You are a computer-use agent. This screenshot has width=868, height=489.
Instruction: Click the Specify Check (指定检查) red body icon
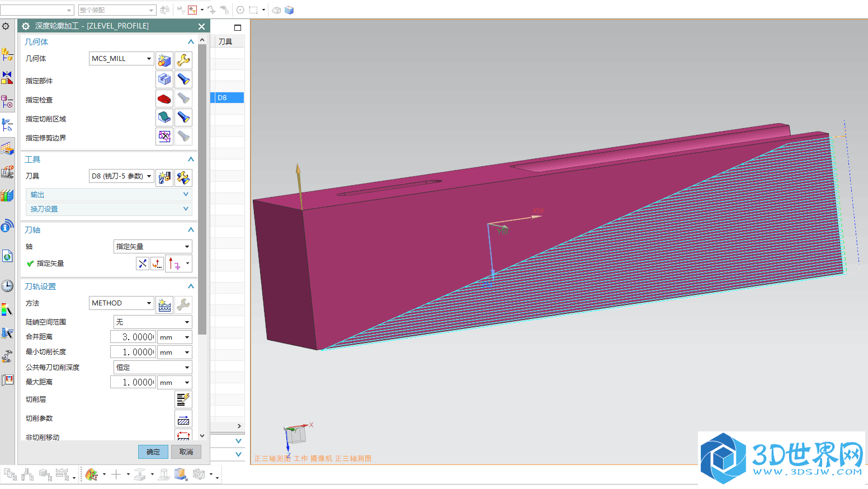pyautogui.click(x=164, y=99)
